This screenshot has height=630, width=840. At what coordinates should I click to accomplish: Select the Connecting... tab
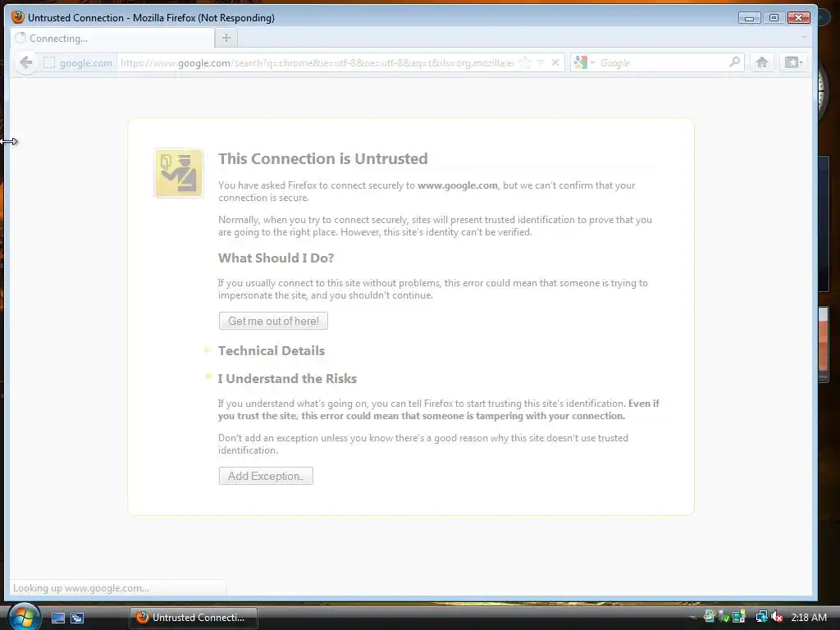pyautogui.click(x=112, y=38)
